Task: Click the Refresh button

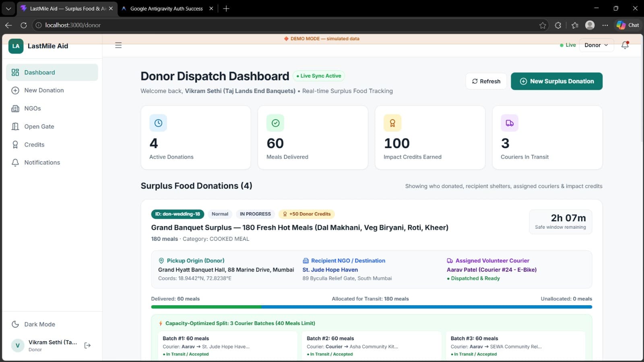Action: [x=486, y=81]
